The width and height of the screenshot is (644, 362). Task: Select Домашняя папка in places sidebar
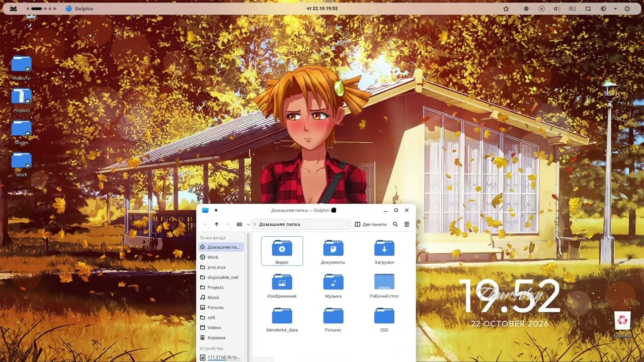(x=221, y=247)
